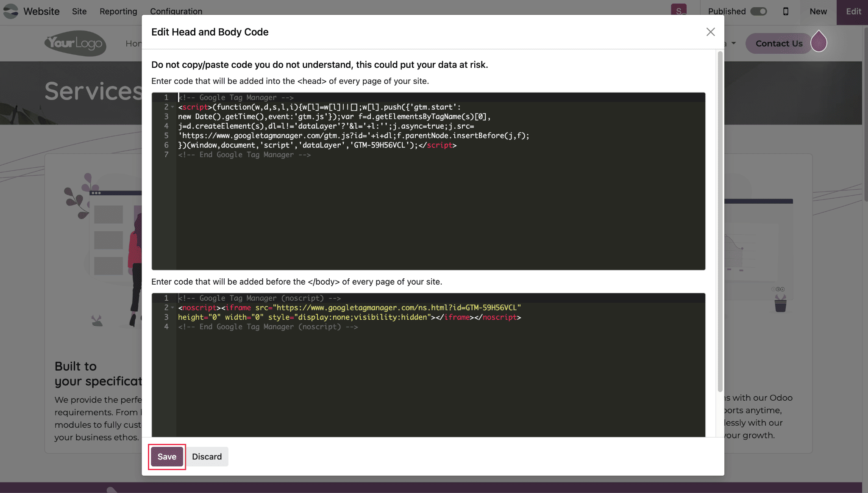Click the Odoo Website app icon
Screen dimensions: 868x493
click(x=11, y=11)
